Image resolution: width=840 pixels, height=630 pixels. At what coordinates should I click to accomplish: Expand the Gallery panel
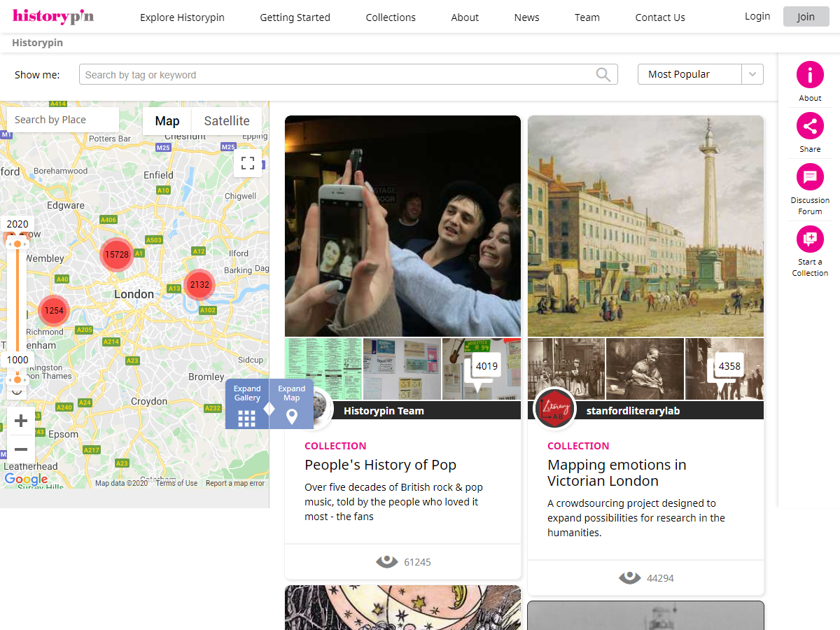point(246,405)
